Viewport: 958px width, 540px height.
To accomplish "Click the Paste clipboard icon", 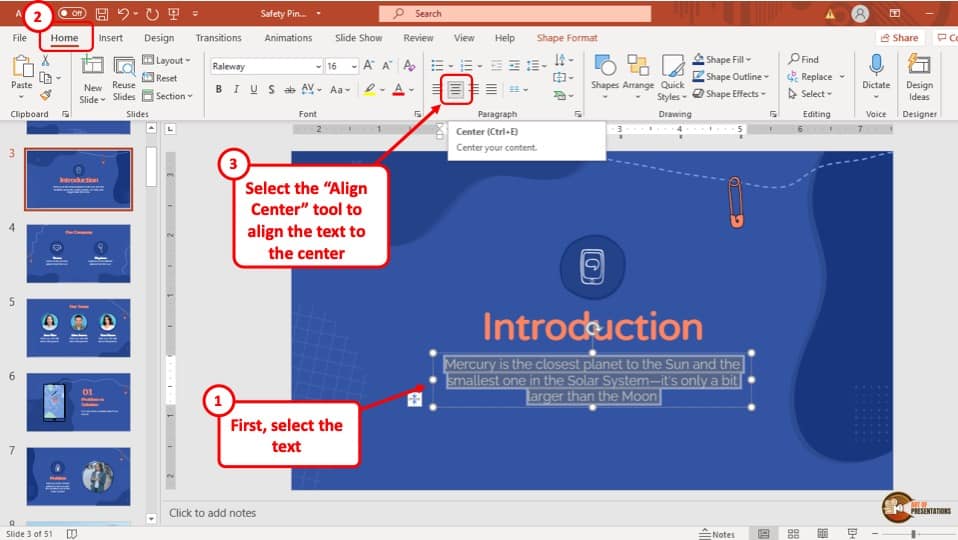I will point(22,67).
